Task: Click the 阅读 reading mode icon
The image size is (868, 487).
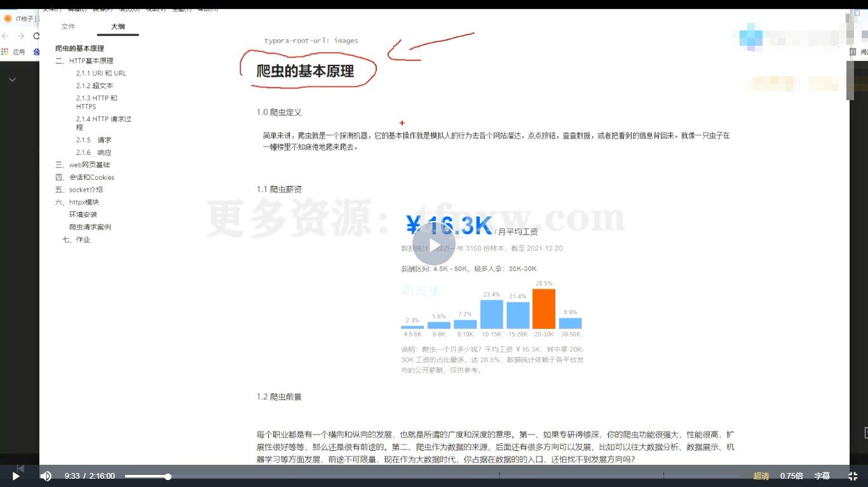Action: tap(851, 51)
